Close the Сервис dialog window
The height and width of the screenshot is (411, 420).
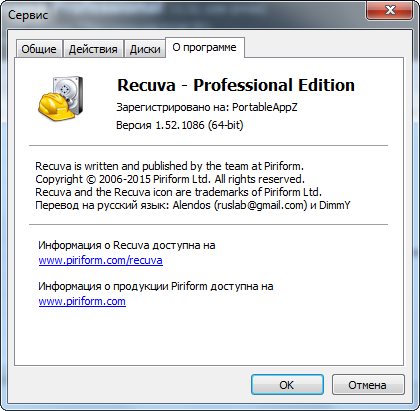click(390, 10)
